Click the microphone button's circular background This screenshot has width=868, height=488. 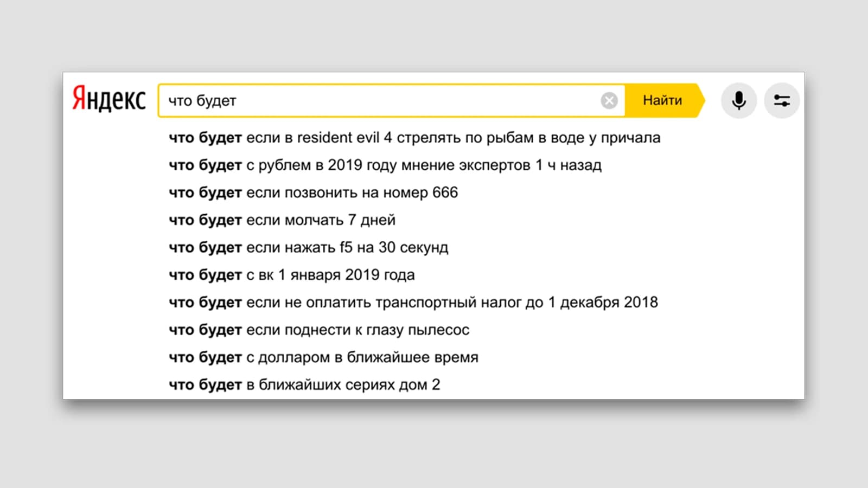pyautogui.click(x=739, y=100)
